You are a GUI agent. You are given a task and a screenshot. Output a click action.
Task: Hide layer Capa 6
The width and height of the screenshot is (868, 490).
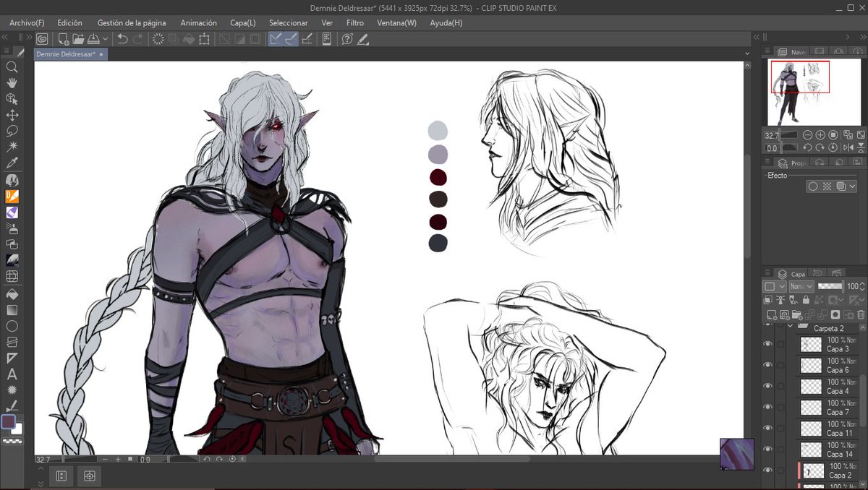(768, 366)
